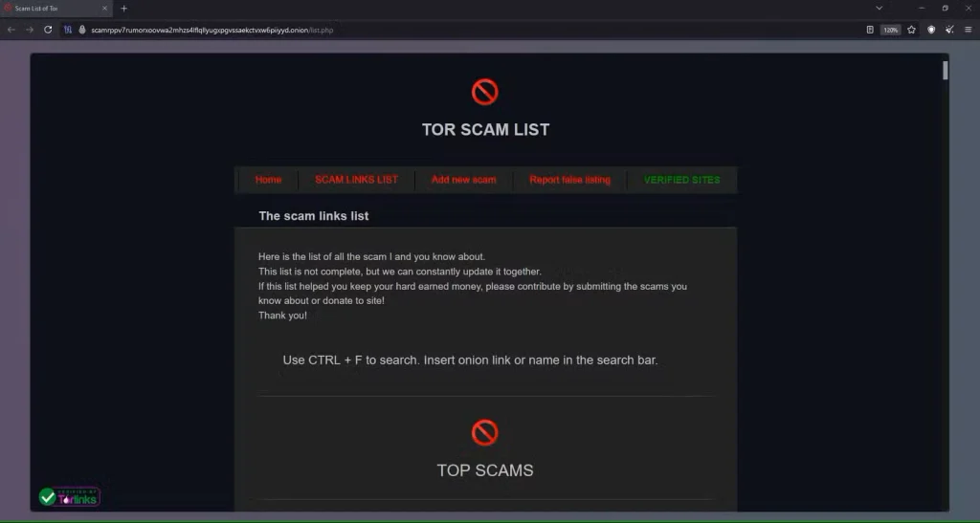The image size is (980, 523).
Task: Open the hamburger application menu
Action: pyautogui.click(x=969, y=30)
